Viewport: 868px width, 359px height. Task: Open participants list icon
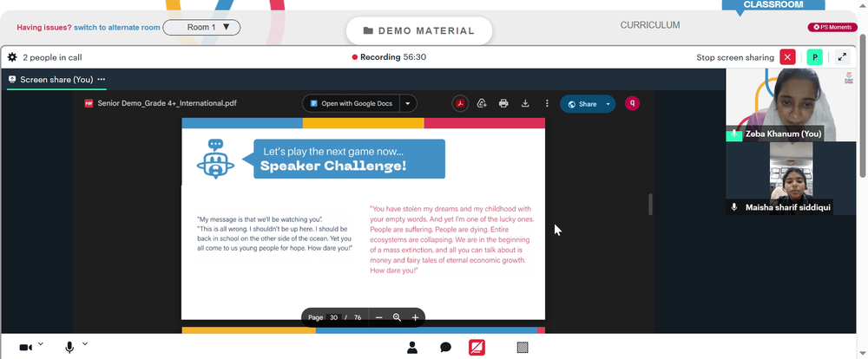(x=411, y=348)
